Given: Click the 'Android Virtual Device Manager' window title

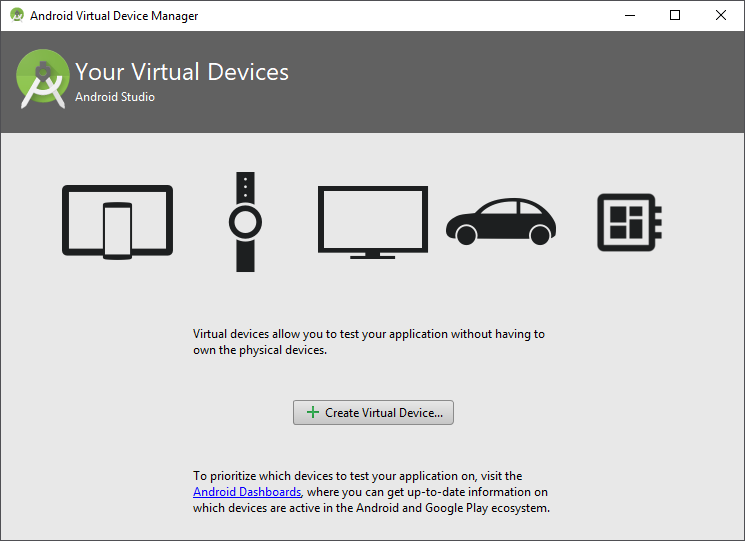Looking at the screenshot, I should pyautogui.click(x=114, y=16).
